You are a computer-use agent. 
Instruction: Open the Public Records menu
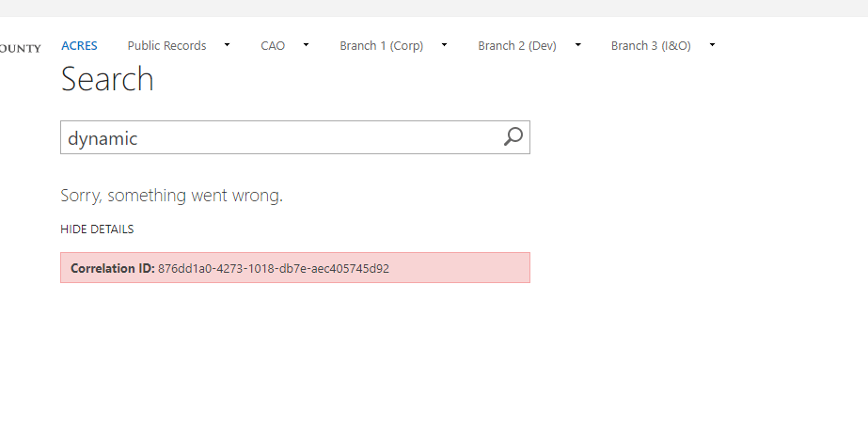[x=166, y=46]
